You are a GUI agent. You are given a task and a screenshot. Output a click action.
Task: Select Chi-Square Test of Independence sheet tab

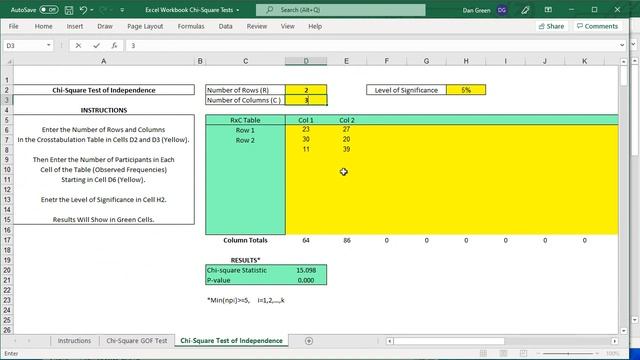click(x=231, y=340)
